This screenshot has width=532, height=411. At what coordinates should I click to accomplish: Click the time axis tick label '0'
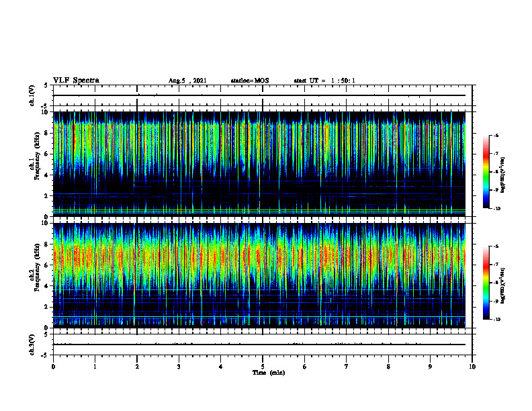pyautogui.click(x=53, y=367)
